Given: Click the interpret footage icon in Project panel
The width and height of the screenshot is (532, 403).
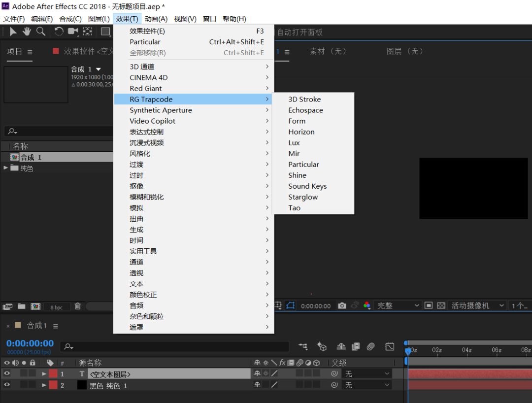Looking at the screenshot, I should [7, 306].
